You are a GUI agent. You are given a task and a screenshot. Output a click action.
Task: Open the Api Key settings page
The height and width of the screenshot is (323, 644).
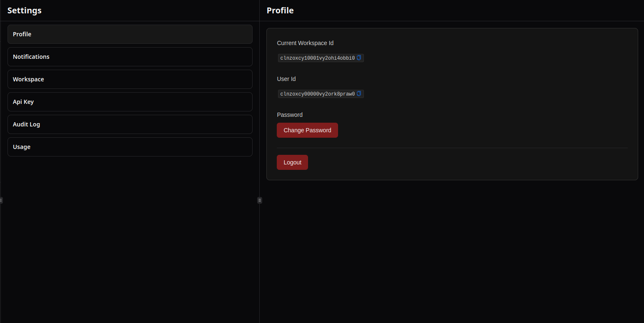point(130,102)
